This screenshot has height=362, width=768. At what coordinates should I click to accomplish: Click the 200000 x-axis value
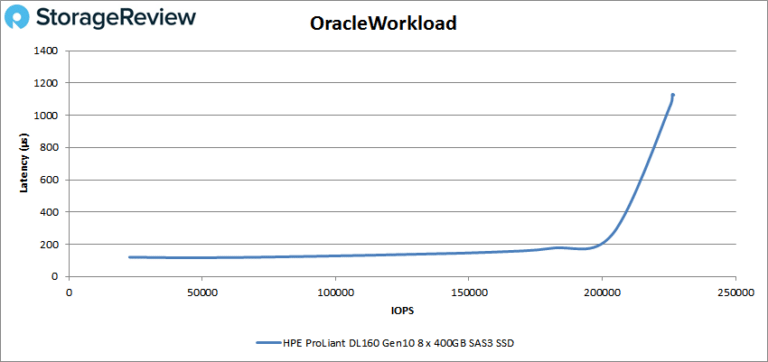[x=602, y=293]
